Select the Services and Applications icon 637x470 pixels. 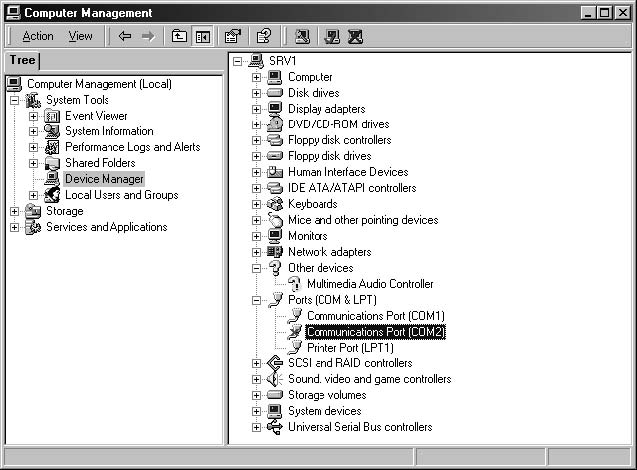33,227
